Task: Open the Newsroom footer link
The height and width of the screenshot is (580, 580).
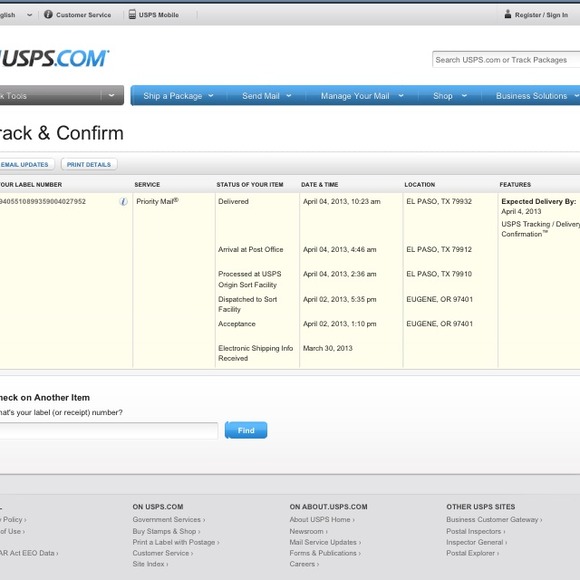Action: [x=308, y=531]
